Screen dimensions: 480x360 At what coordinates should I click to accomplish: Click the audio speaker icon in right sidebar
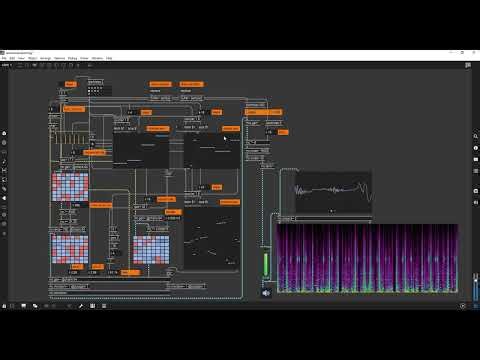(x=476, y=202)
